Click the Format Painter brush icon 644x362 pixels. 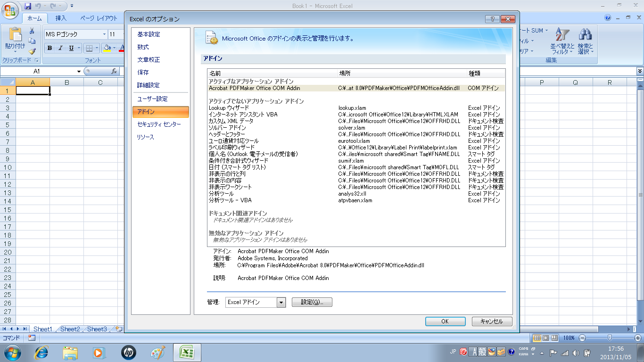pyautogui.click(x=32, y=51)
